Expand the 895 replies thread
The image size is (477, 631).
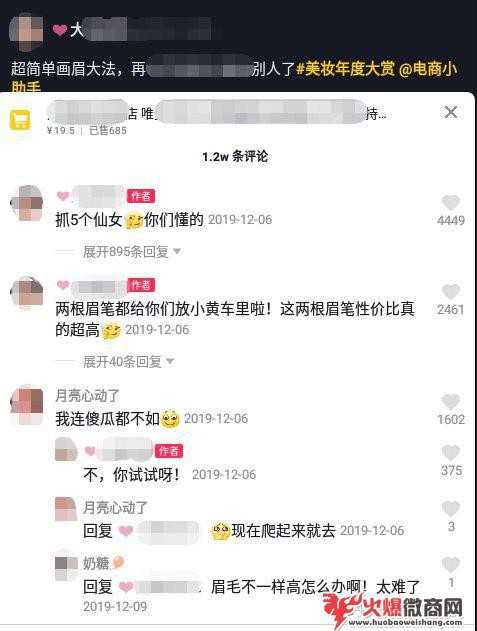pos(126,252)
